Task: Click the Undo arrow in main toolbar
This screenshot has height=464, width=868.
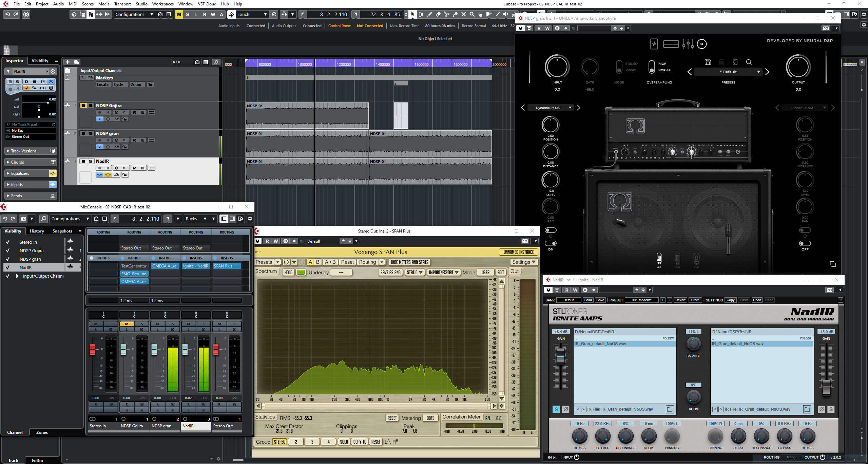Action: click(x=7, y=14)
